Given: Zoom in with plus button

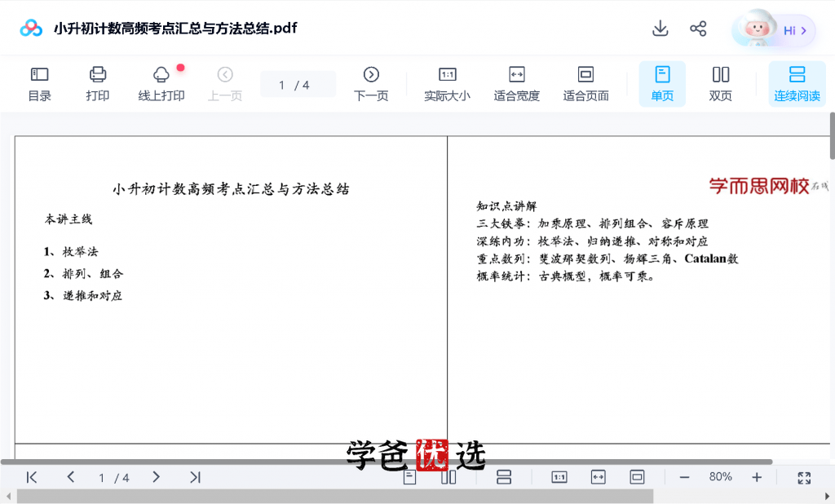Looking at the screenshot, I should pos(757,477).
